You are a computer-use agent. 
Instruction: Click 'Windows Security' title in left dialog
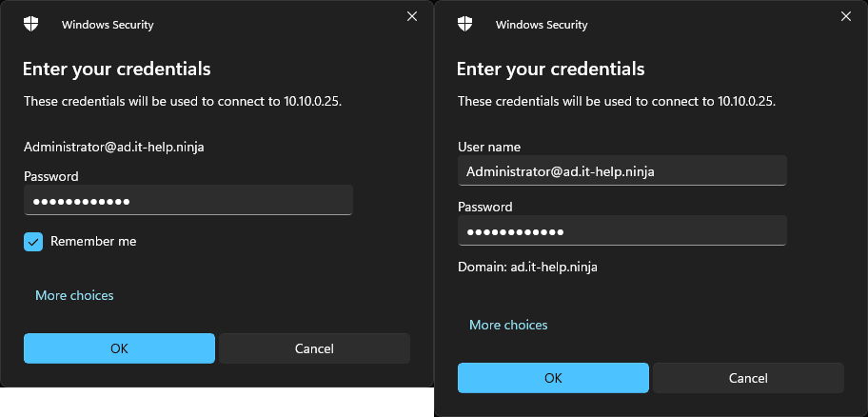[108, 25]
